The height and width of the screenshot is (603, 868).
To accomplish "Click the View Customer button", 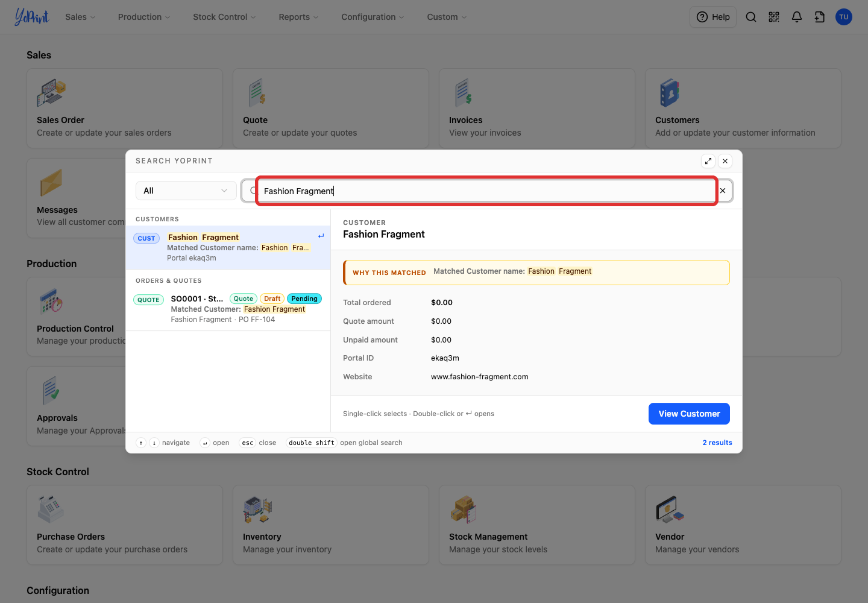I will point(689,414).
